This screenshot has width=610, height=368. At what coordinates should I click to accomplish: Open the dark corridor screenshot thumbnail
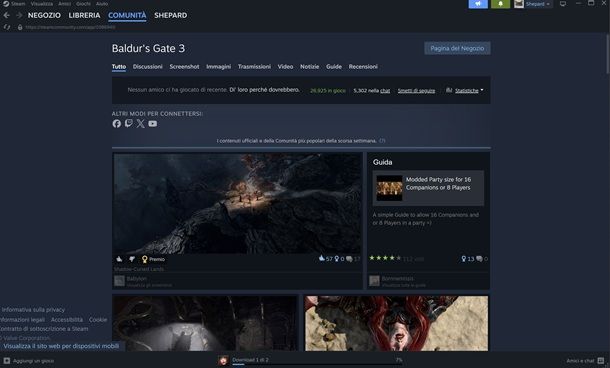[x=205, y=323]
